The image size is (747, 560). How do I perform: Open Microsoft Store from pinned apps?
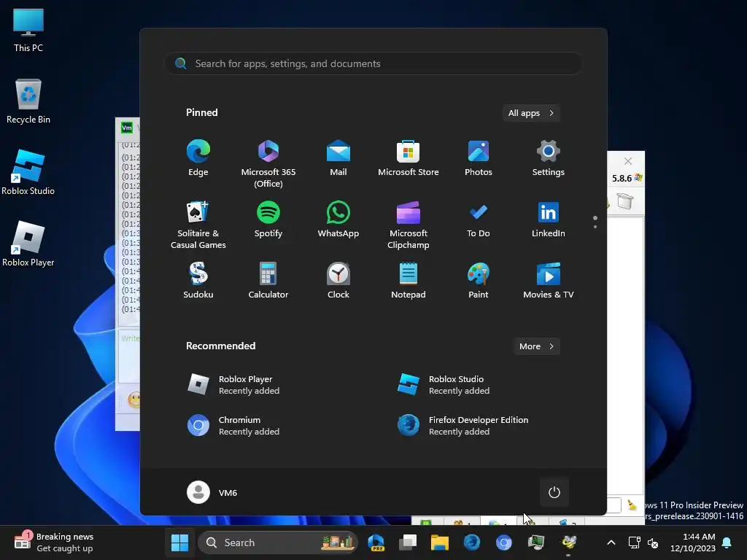tap(409, 158)
